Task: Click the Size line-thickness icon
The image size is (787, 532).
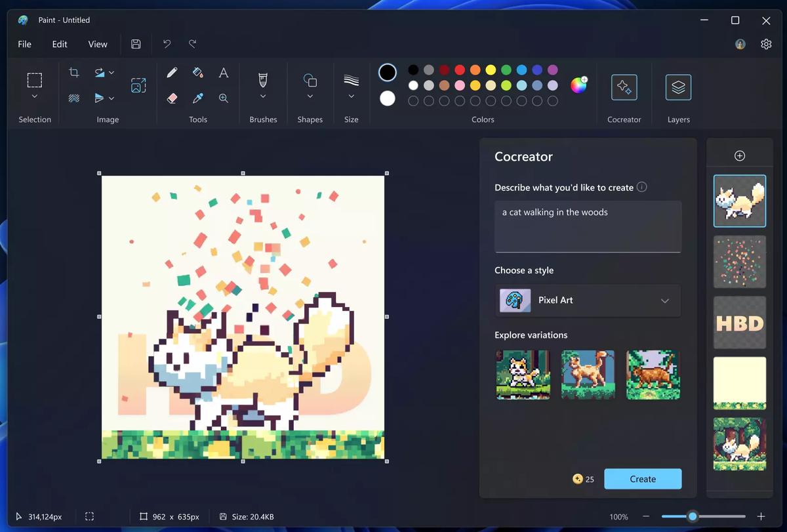Action: pyautogui.click(x=352, y=80)
